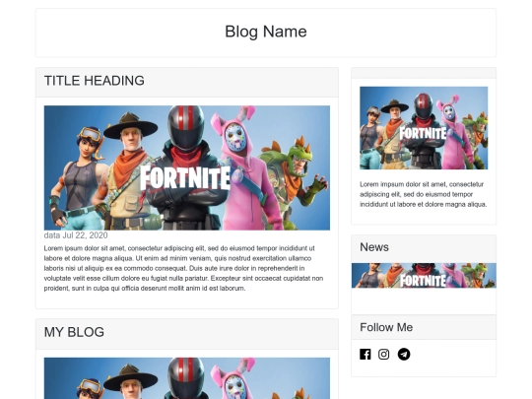This screenshot has height=399, width=532.
Task: Click the FORTNITE logo text in main image
Action: point(185,177)
